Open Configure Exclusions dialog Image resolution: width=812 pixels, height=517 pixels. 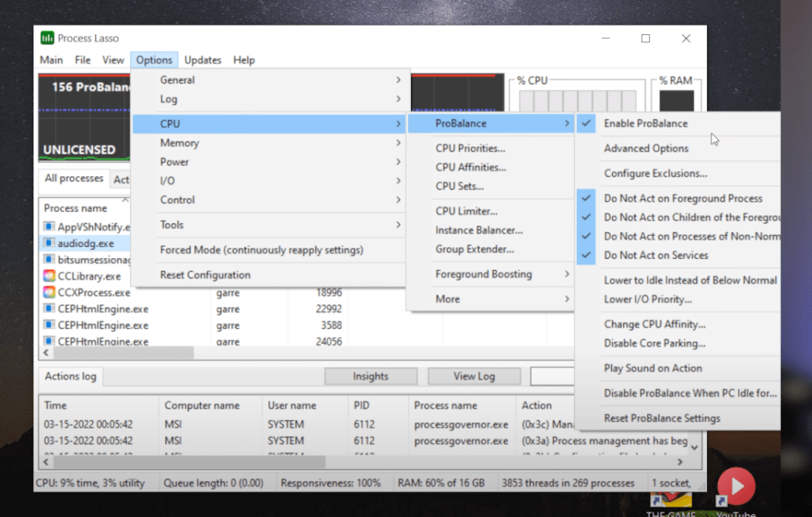click(x=678, y=174)
